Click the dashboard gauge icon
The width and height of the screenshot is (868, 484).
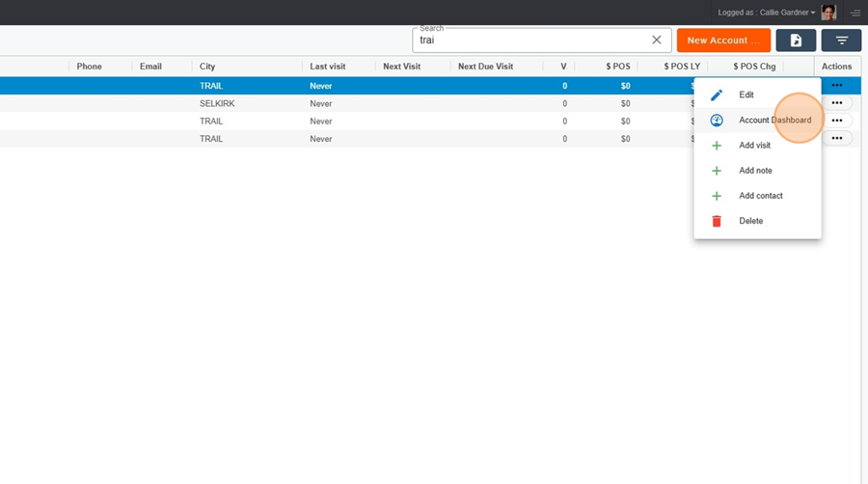717,120
